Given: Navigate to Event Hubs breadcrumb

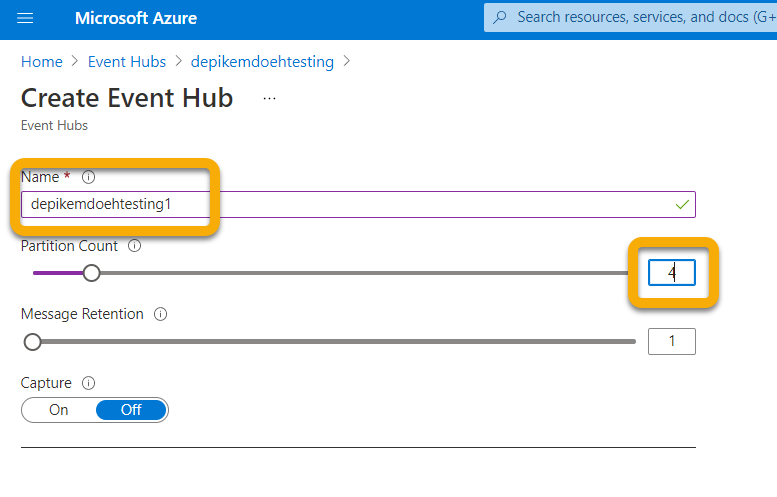Looking at the screenshot, I should tap(127, 62).
